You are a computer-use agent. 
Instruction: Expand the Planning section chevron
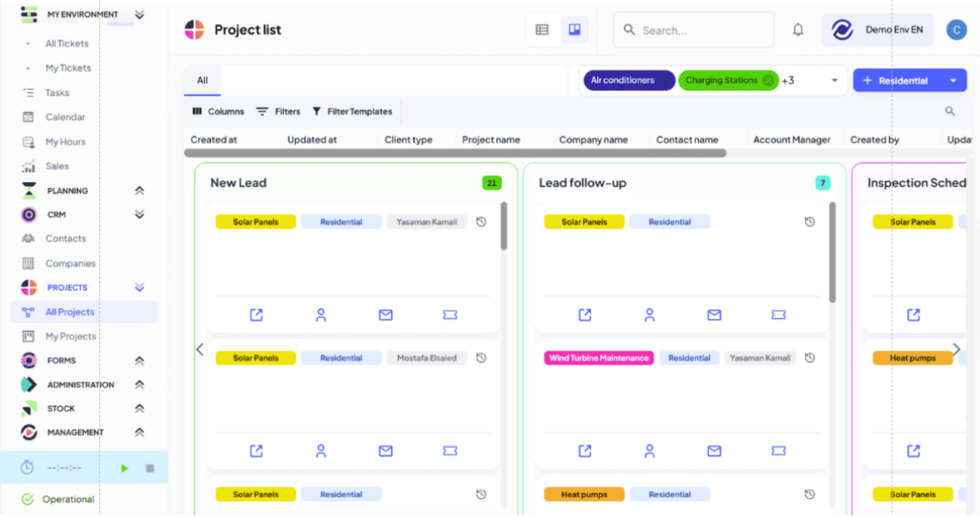click(139, 190)
